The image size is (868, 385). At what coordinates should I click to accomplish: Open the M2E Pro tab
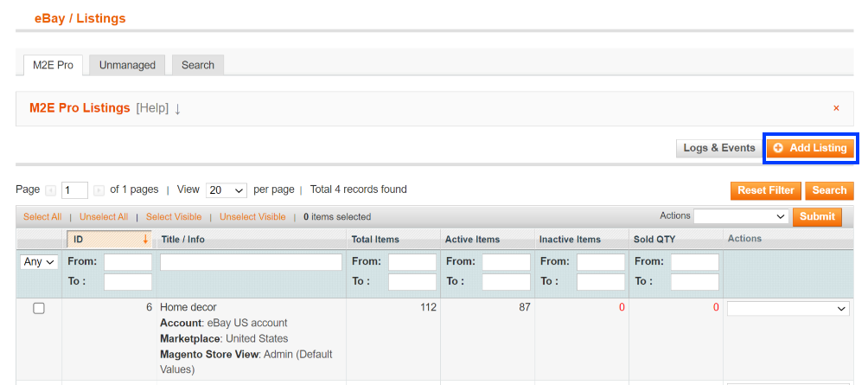click(x=53, y=65)
